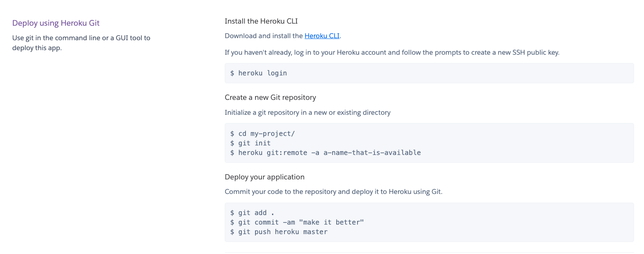
Task: Click the words "deploy this app." in sidebar description
Action: 37,48
